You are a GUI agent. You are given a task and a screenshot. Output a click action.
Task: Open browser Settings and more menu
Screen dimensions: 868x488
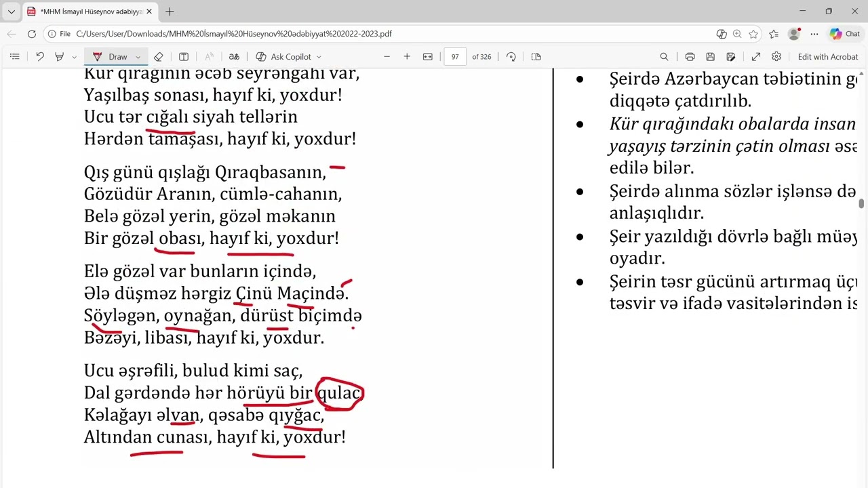tap(814, 34)
